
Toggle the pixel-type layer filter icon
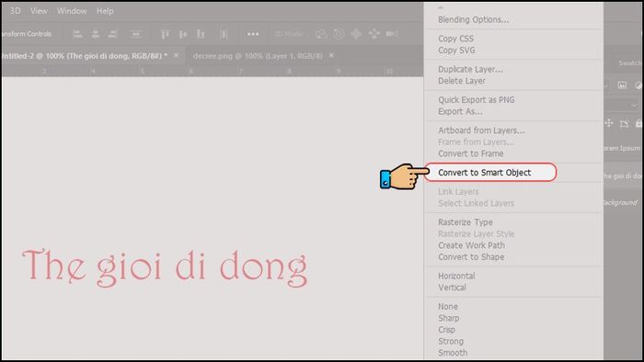[x=622, y=85]
